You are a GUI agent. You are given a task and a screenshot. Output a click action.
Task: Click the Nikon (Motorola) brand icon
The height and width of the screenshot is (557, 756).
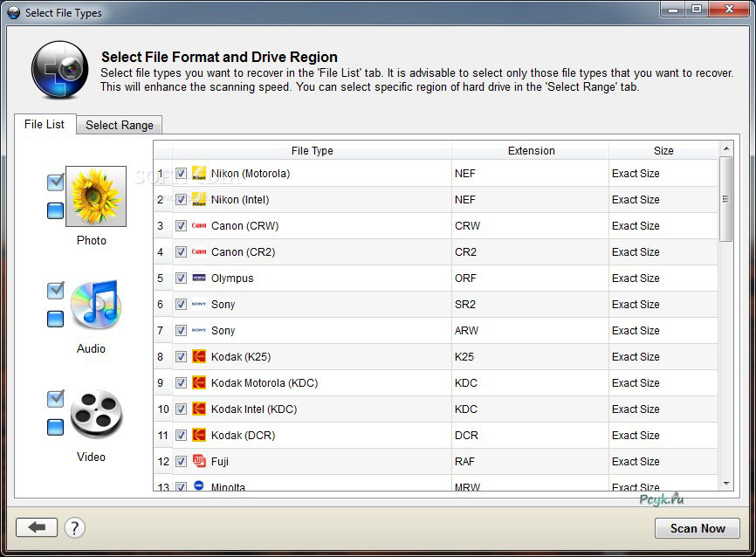pos(199,174)
